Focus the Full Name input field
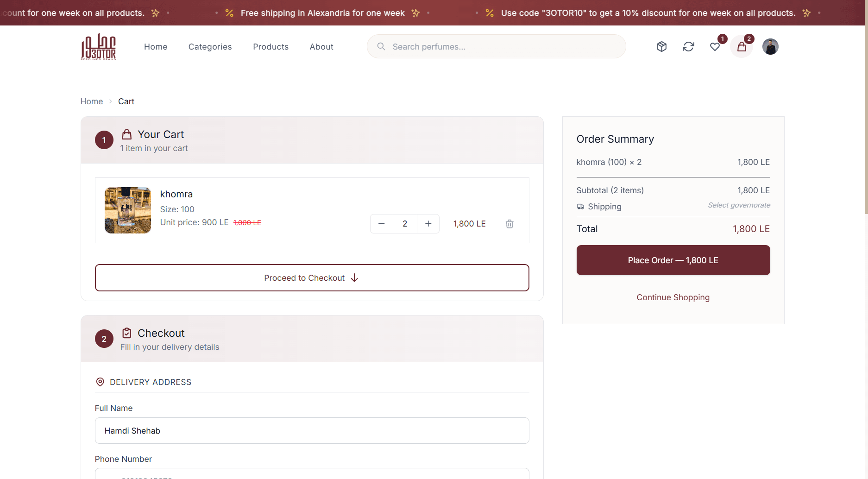The width and height of the screenshot is (868, 479). click(x=312, y=431)
